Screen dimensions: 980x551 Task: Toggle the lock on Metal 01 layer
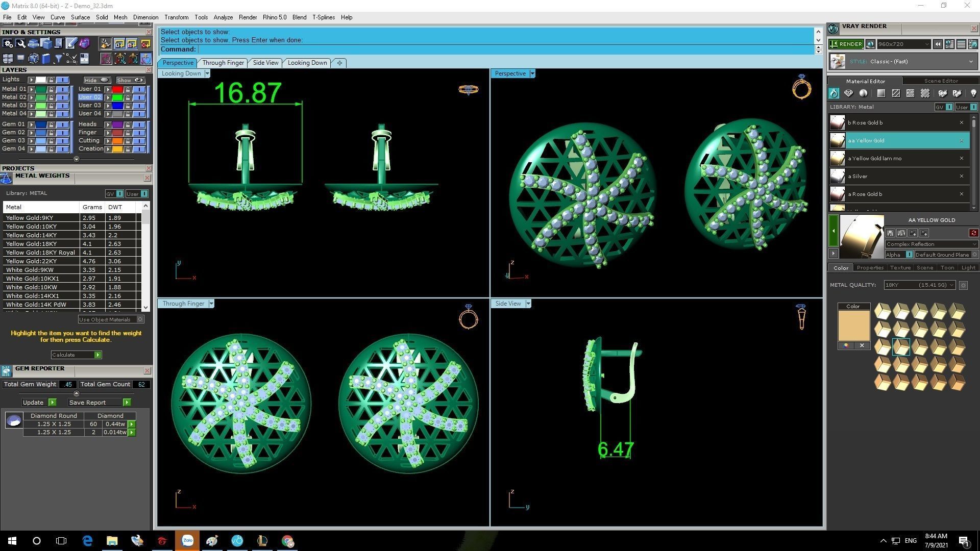point(51,89)
